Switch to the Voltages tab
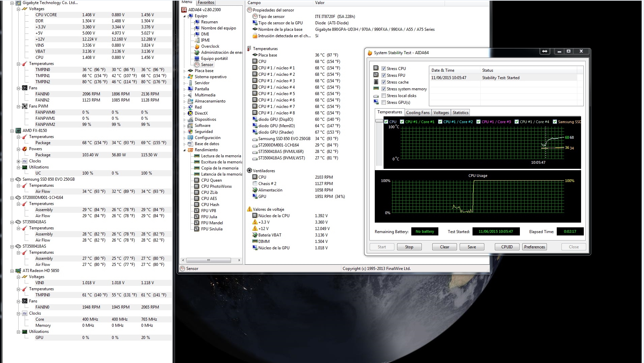 441,113
